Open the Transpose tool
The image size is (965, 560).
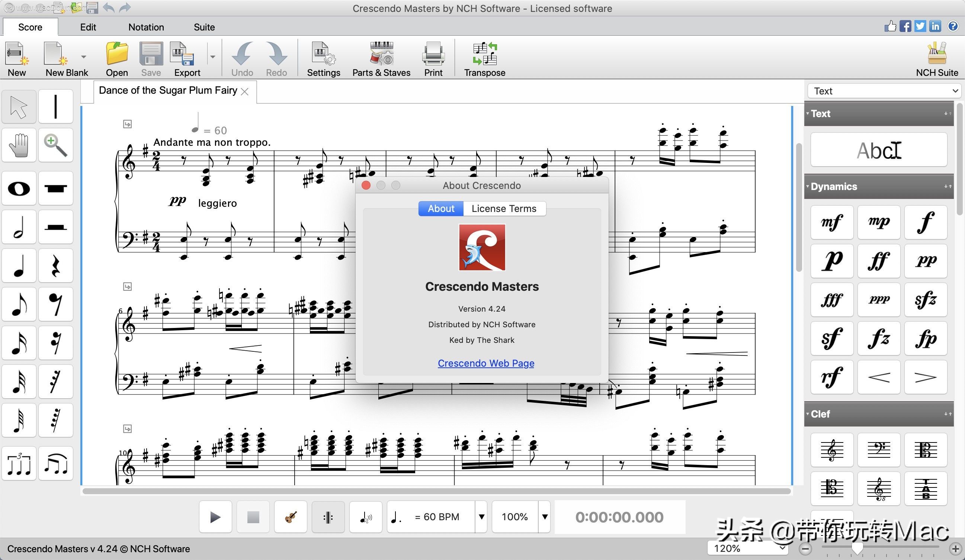click(x=484, y=59)
